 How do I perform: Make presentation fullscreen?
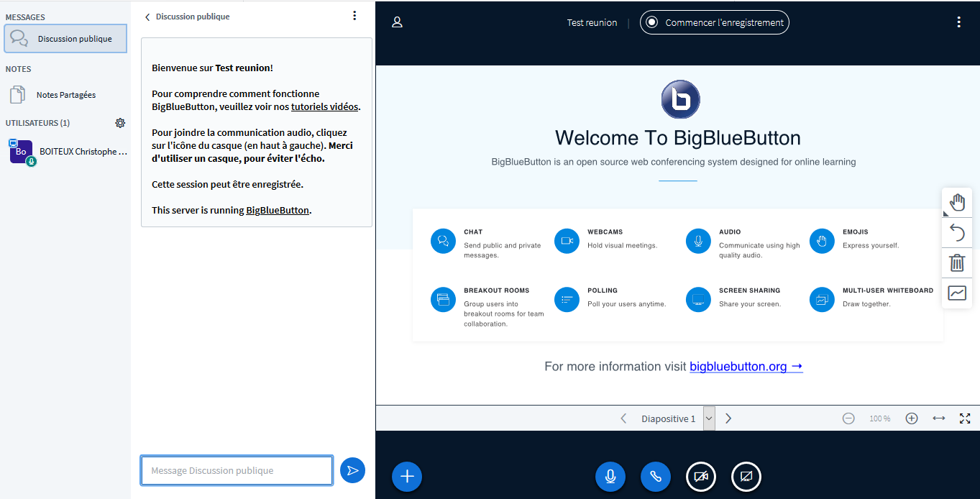point(965,418)
